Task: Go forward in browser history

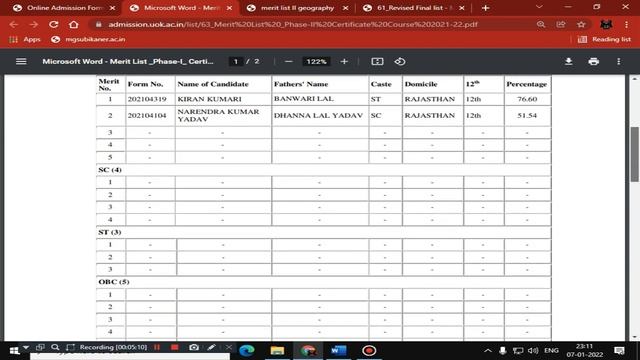Action: [33, 24]
